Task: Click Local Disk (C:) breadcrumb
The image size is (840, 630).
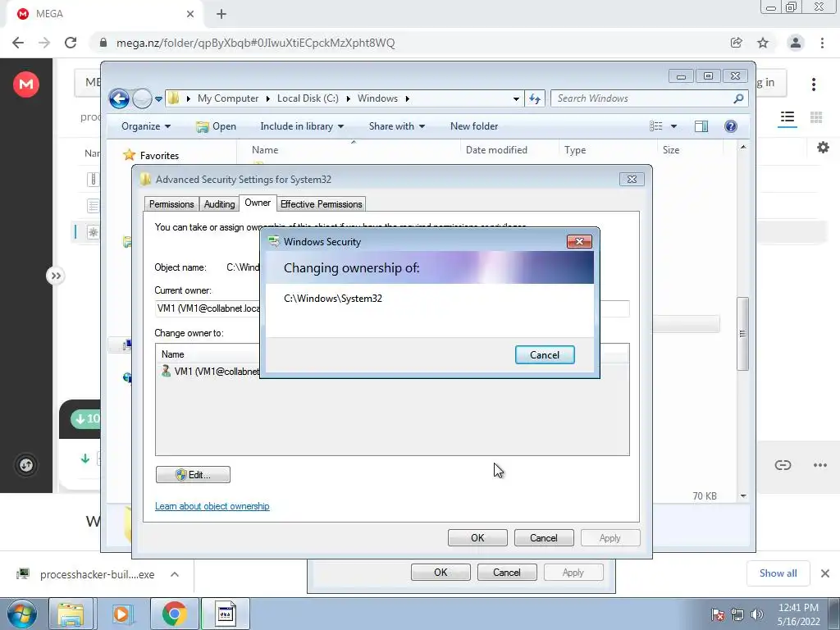Action: click(x=308, y=98)
